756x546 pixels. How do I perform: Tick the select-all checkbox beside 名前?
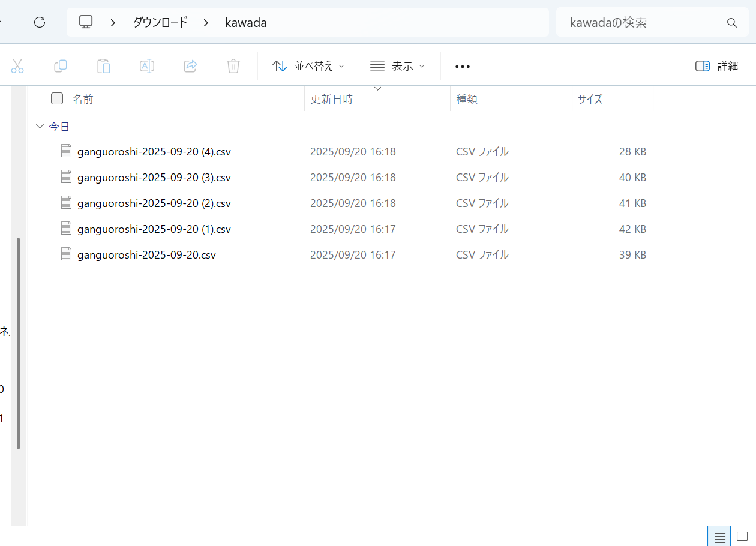[57, 99]
